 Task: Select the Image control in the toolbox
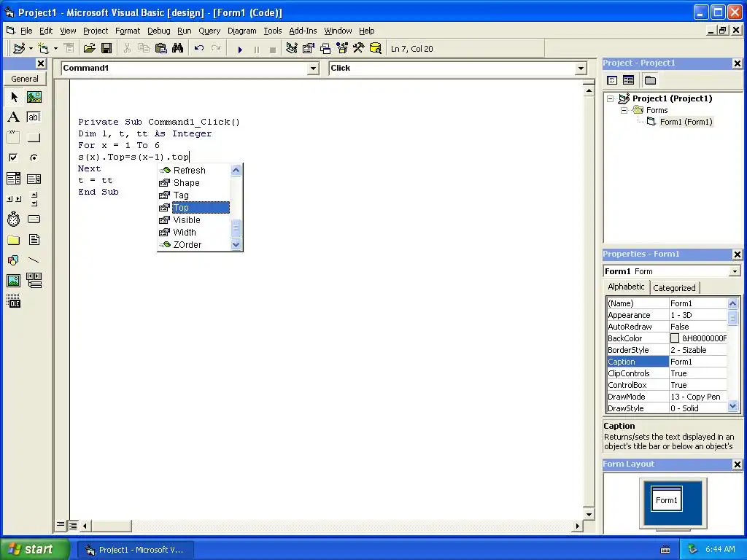[14, 281]
